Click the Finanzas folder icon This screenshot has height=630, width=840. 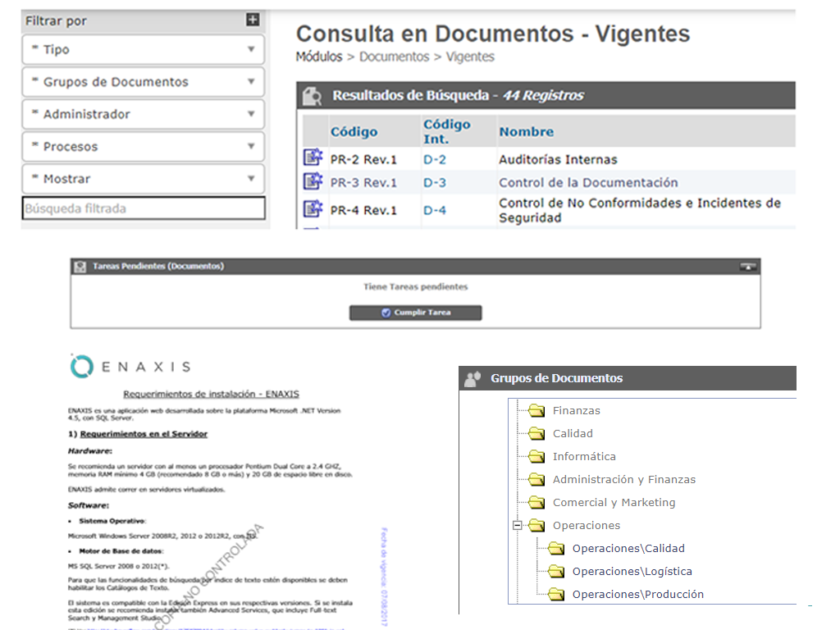click(536, 411)
